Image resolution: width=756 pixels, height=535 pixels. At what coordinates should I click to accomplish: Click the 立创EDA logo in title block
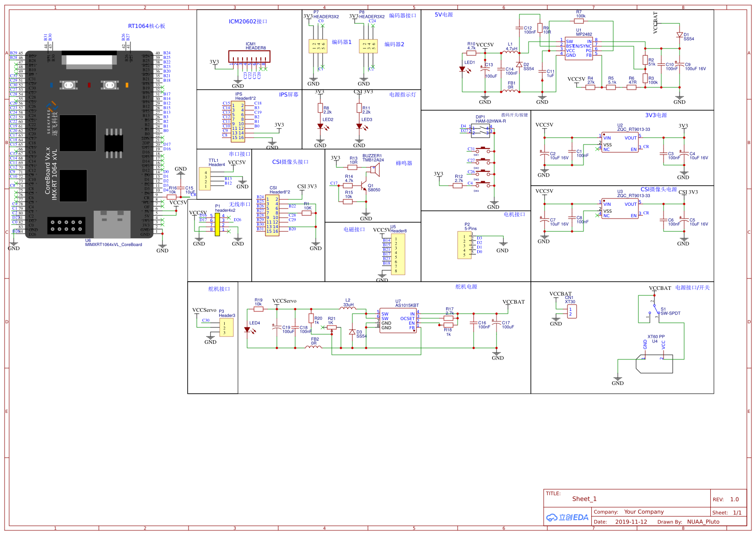pos(567,517)
